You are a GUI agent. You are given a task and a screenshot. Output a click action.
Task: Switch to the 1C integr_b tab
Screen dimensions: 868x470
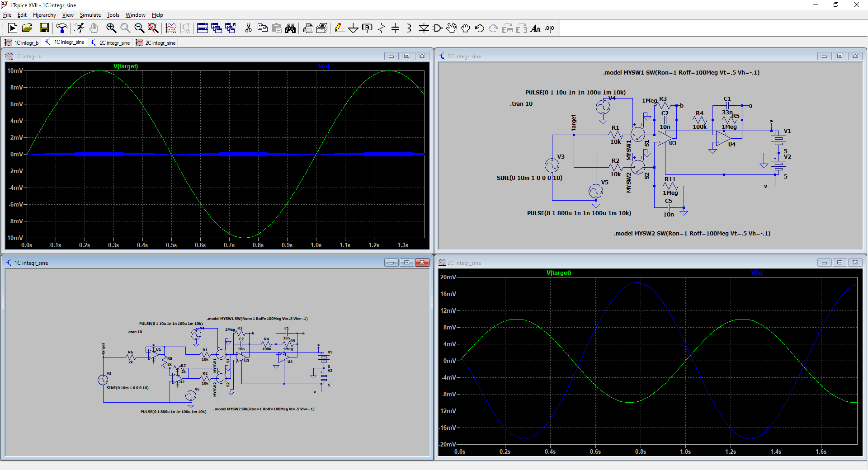coord(22,42)
